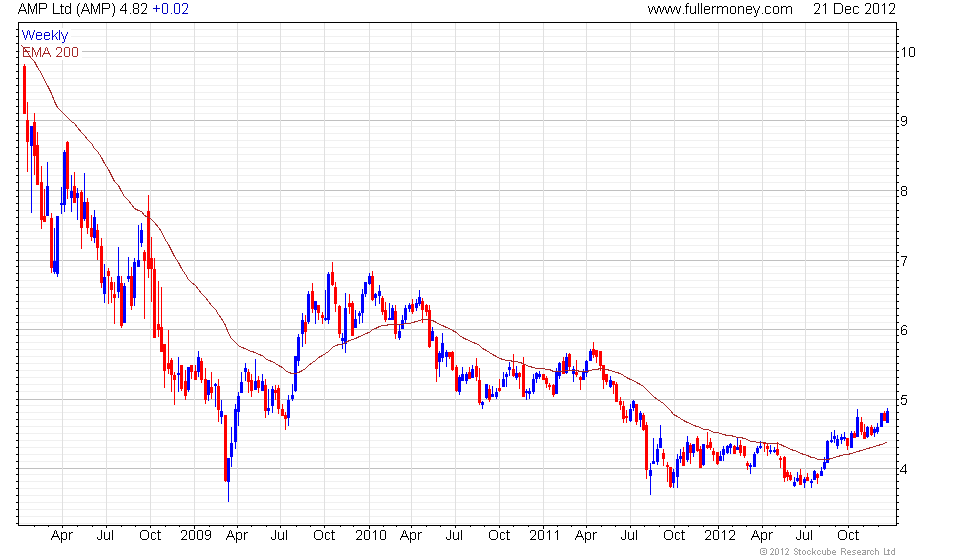Click the 'Oct' label just before 2011
This screenshot has height=560, width=980.
pyautogui.click(x=499, y=535)
